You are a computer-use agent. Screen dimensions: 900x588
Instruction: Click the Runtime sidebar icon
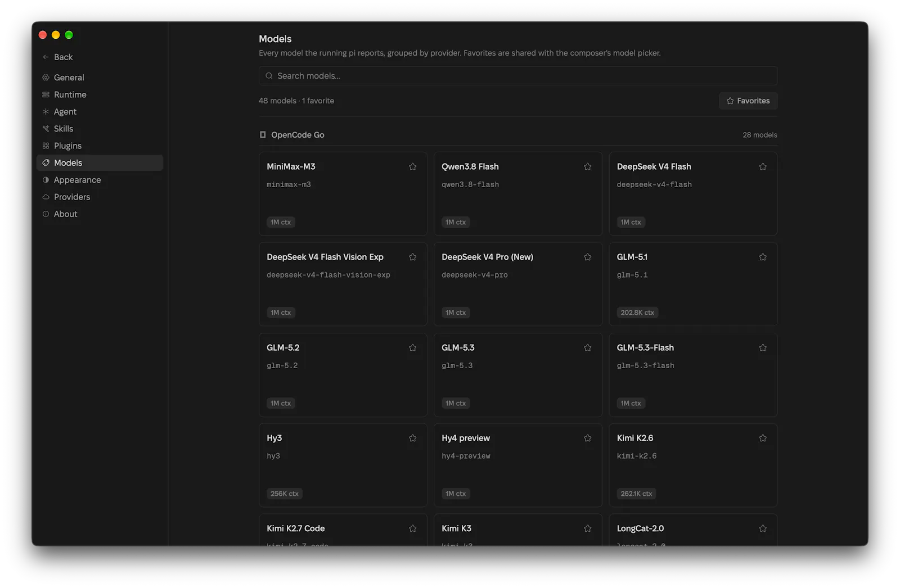[46, 94]
